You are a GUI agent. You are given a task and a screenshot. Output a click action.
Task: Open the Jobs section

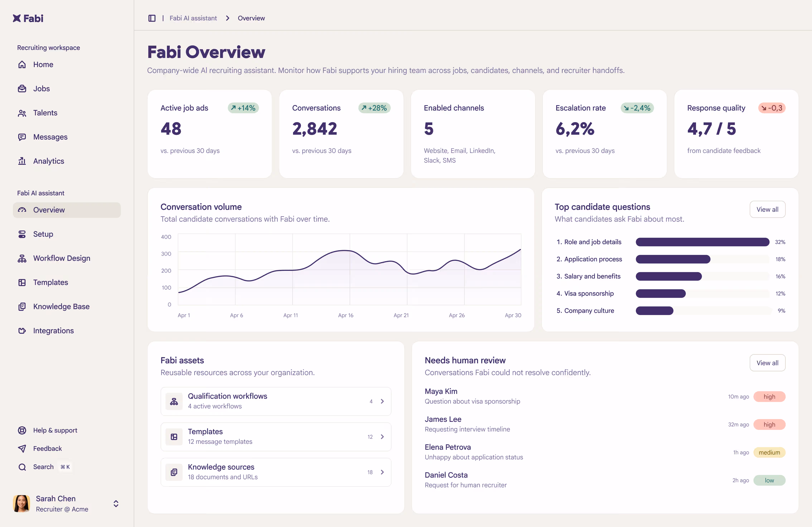pos(67,89)
